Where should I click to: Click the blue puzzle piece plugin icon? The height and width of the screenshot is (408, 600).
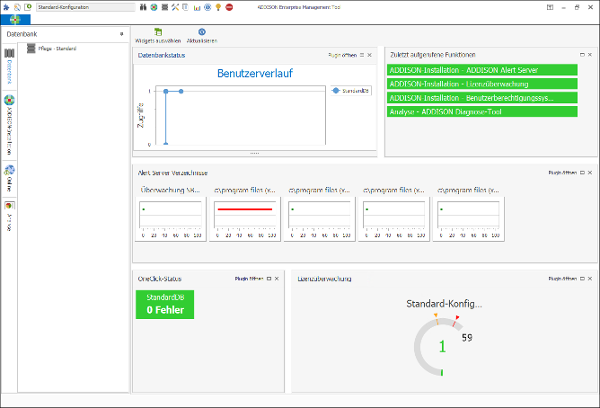(x=6, y=7)
